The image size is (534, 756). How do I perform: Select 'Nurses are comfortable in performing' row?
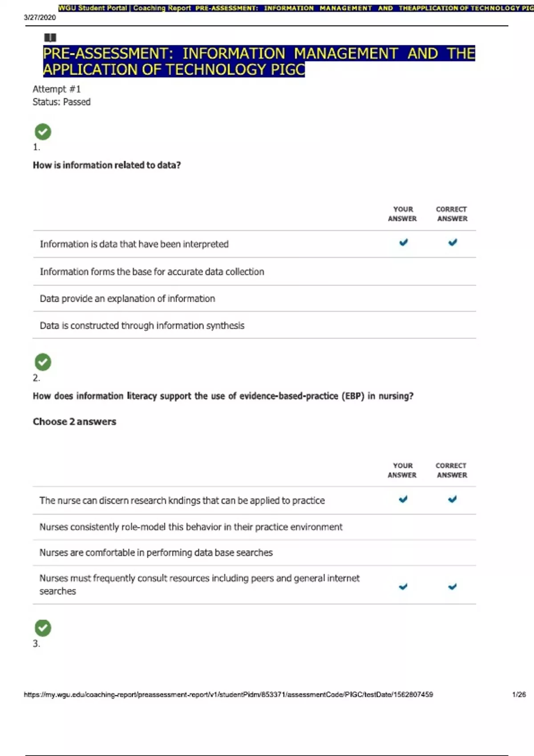[255, 553]
